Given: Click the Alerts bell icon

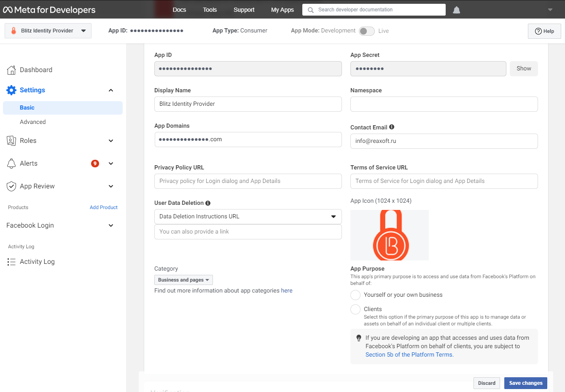Looking at the screenshot, I should [x=11, y=164].
